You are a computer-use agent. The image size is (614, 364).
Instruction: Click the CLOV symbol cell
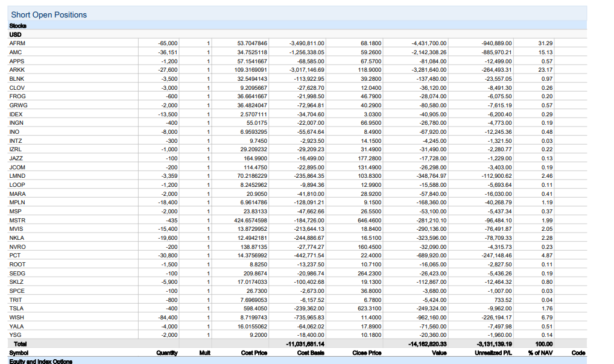tap(17, 87)
